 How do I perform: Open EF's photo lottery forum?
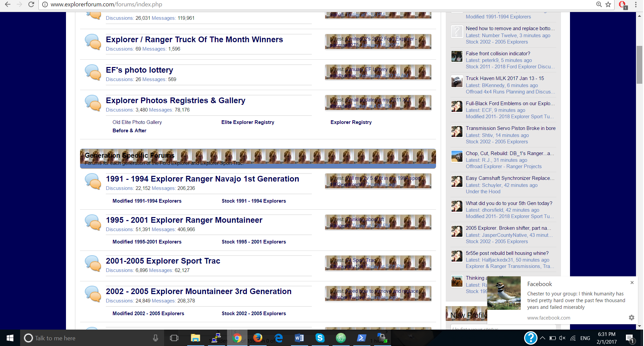tap(139, 70)
